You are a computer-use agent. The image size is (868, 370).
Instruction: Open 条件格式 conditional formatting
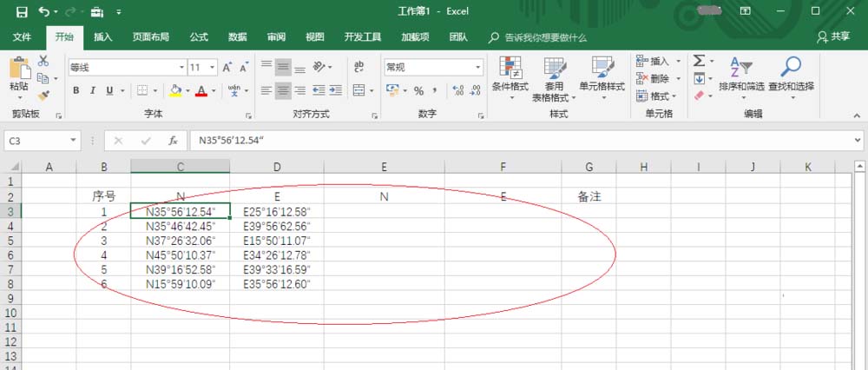[510, 78]
